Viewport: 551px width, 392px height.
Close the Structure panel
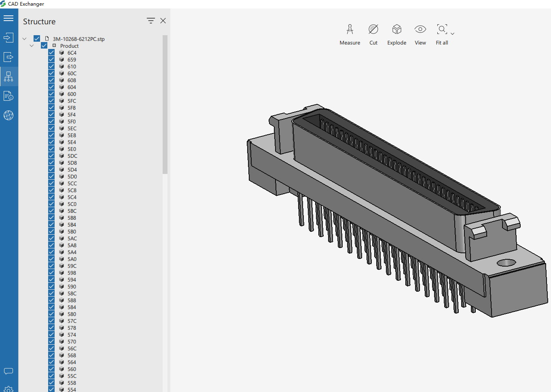click(x=163, y=21)
